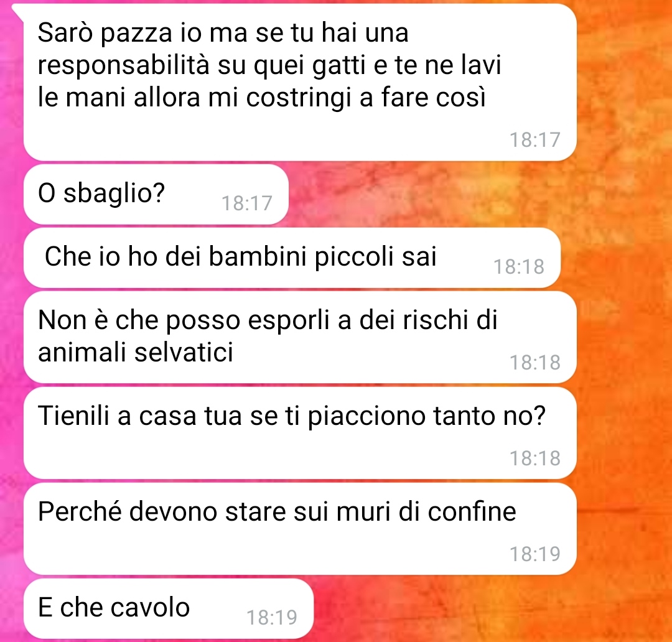
Task: Click the 18:19 timestamp beside "E che cavolo"
Action: tap(271, 618)
